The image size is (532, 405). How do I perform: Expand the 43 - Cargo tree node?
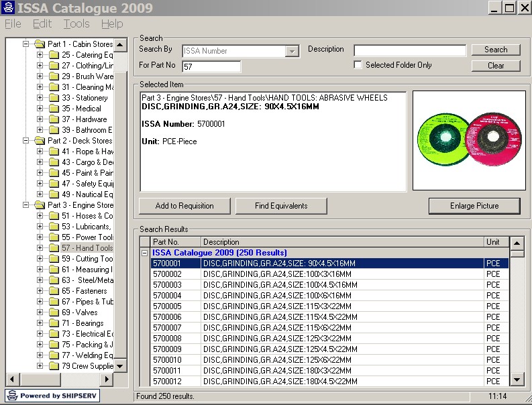pos(40,162)
